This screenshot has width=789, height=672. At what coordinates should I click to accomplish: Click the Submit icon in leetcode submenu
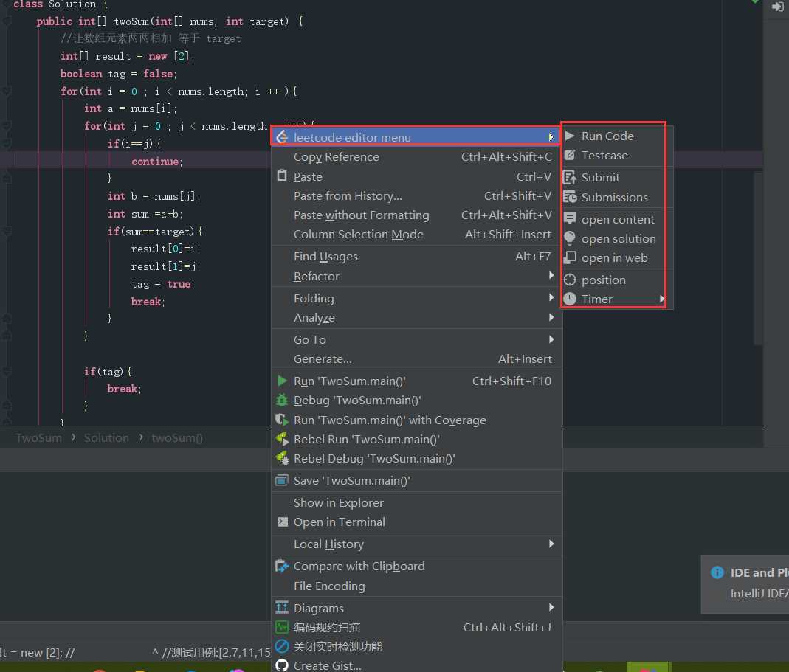tap(570, 177)
